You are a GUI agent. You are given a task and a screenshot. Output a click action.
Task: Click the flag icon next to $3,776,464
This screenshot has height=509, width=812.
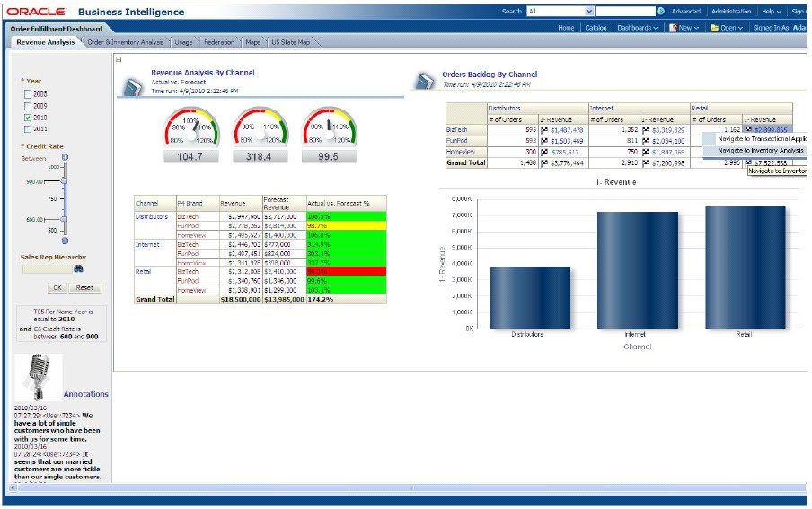[x=544, y=163]
